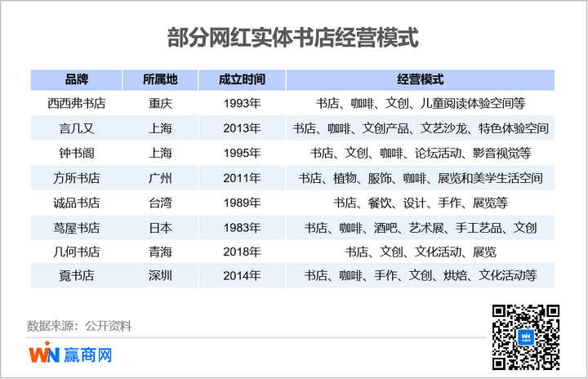Click business model text mentioning 文艺沙龙
Screen dimensions: 588x379
click(421, 128)
